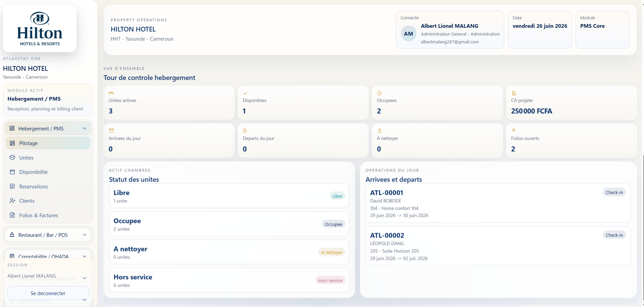Click the stay dates '29 juin 2026 -> 30 juin 2026'
Viewport: 644px width, 307px height.
tap(399, 216)
